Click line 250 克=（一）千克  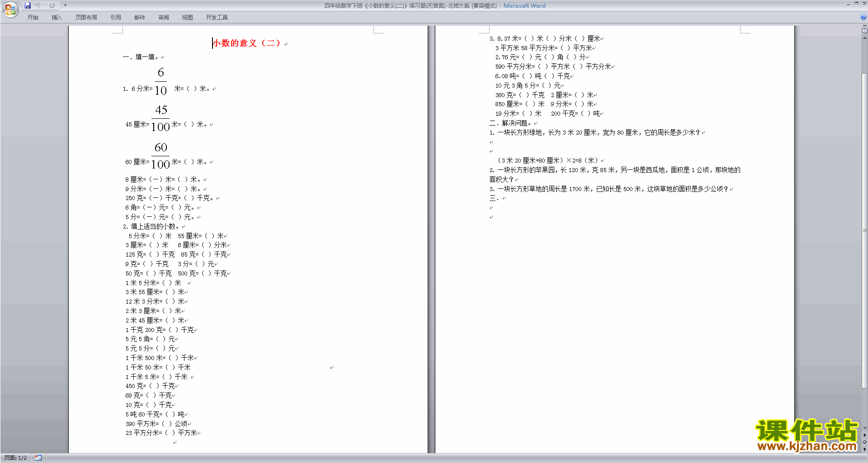click(170, 198)
